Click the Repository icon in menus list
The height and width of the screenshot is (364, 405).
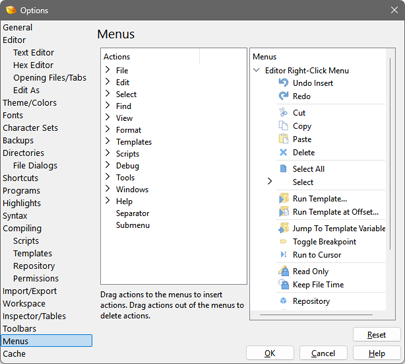pyautogui.click(x=283, y=301)
